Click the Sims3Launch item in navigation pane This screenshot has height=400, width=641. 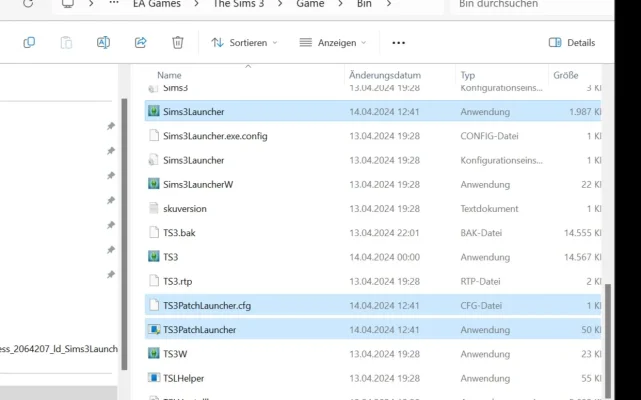coord(58,349)
